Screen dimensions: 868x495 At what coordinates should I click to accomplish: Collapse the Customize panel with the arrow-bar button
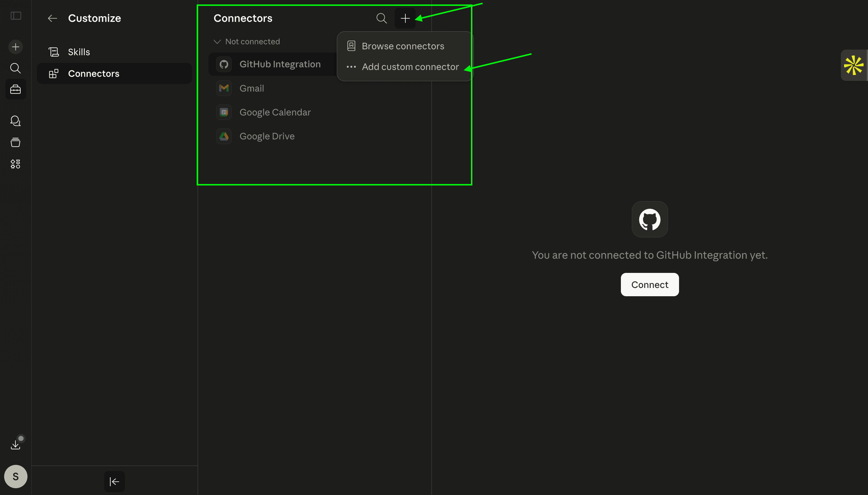tap(114, 481)
